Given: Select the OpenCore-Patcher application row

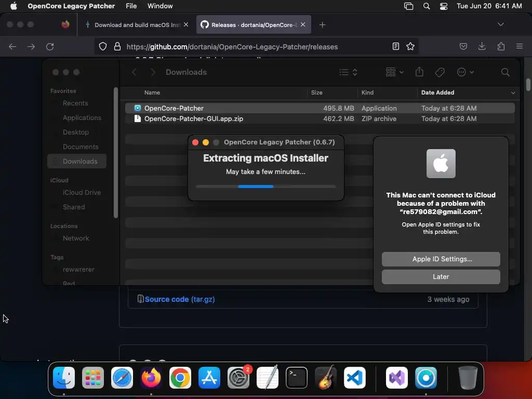Looking at the screenshot, I should pyautogui.click(x=320, y=108).
